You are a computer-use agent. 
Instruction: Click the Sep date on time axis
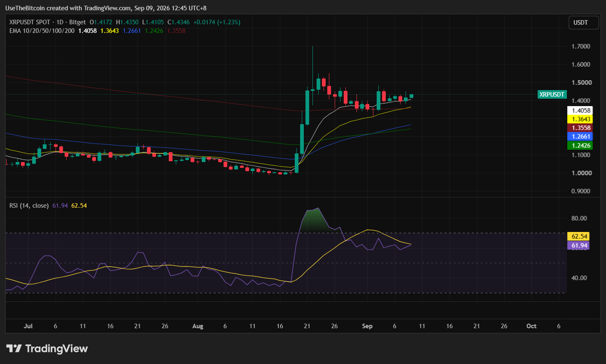[x=367, y=326]
